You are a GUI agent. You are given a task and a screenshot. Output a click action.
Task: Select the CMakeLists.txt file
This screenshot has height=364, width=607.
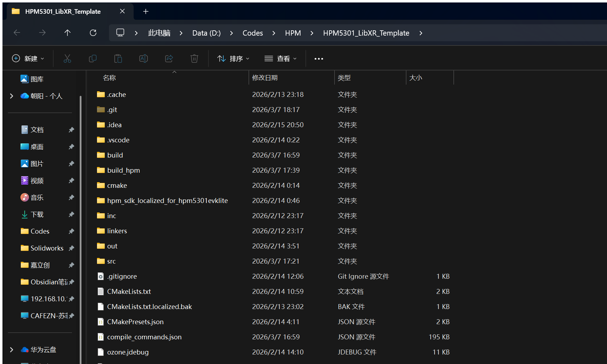(129, 291)
